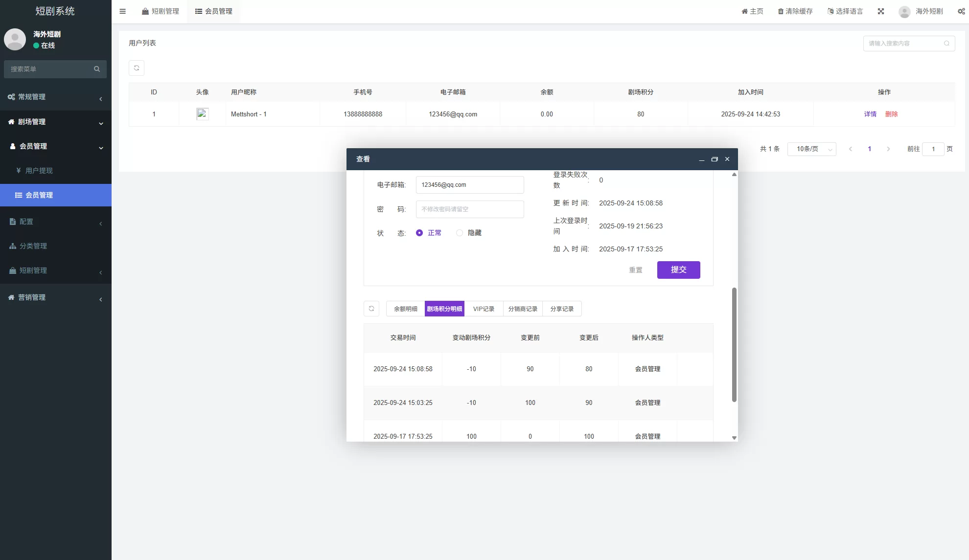
Task: Click the 密码 password input field
Action: pos(470,209)
